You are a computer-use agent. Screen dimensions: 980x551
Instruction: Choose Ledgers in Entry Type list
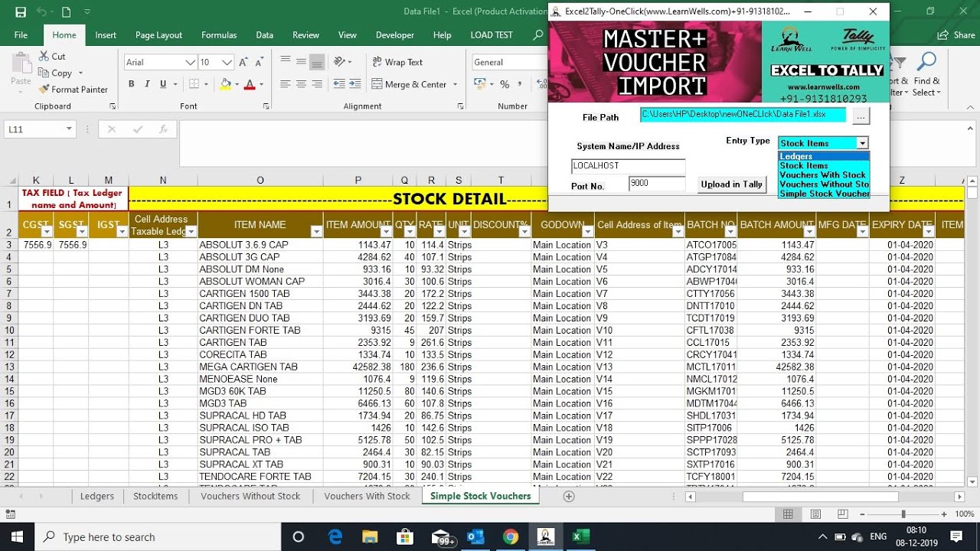point(824,156)
